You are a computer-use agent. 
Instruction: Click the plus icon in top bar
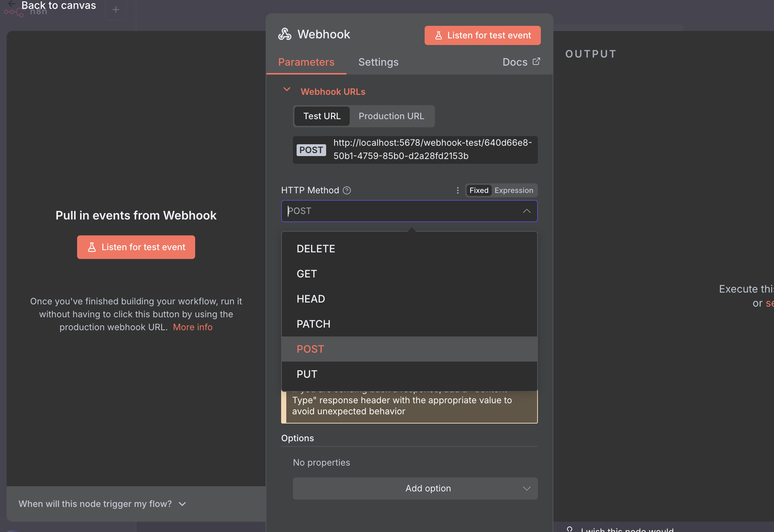116,10
